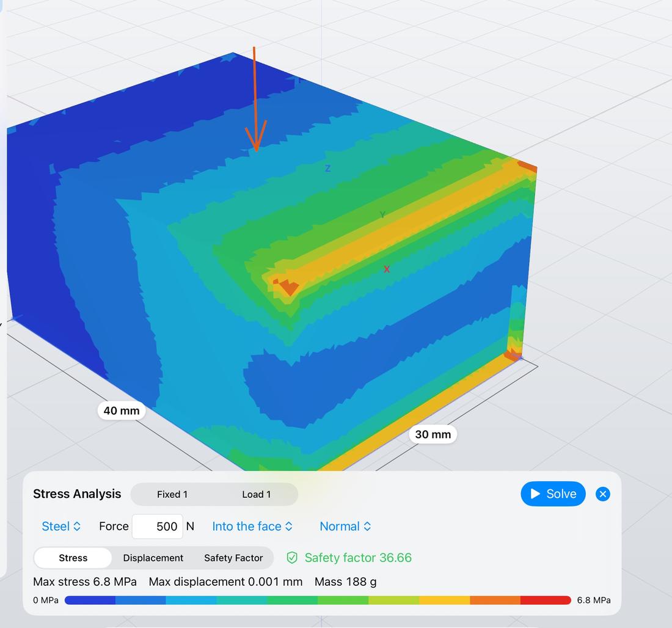Click the Max displacement 0.001 mm readout

click(x=225, y=582)
